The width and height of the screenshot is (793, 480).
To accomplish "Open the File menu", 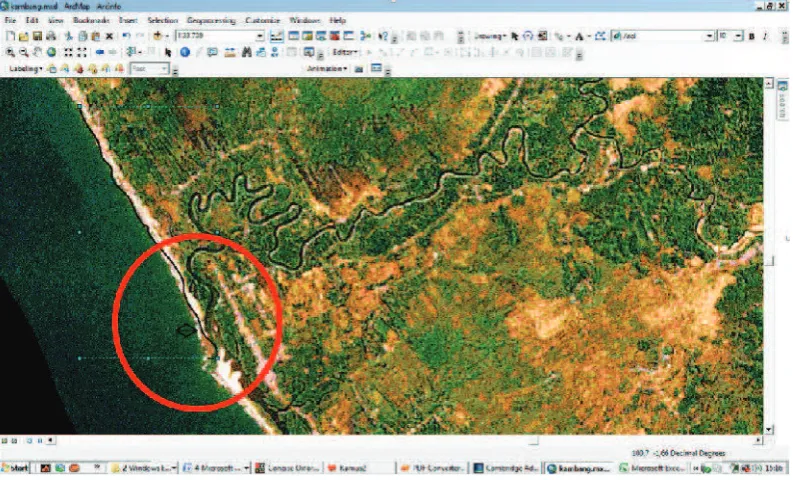I will [x=10, y=21].
